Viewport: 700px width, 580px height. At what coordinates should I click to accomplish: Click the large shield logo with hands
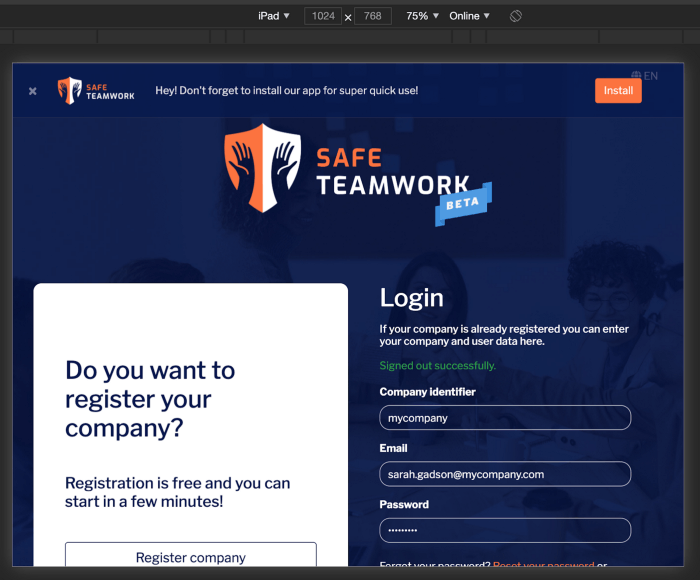[262, 167]
